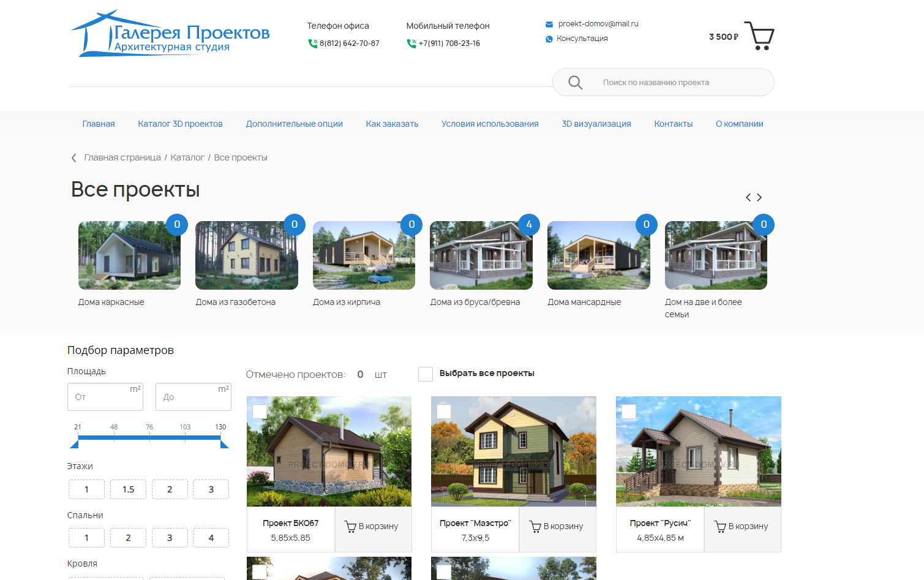The image size is (924, 580).
Task: Show next categories with right carousel arrow
Action: point(759,197)
